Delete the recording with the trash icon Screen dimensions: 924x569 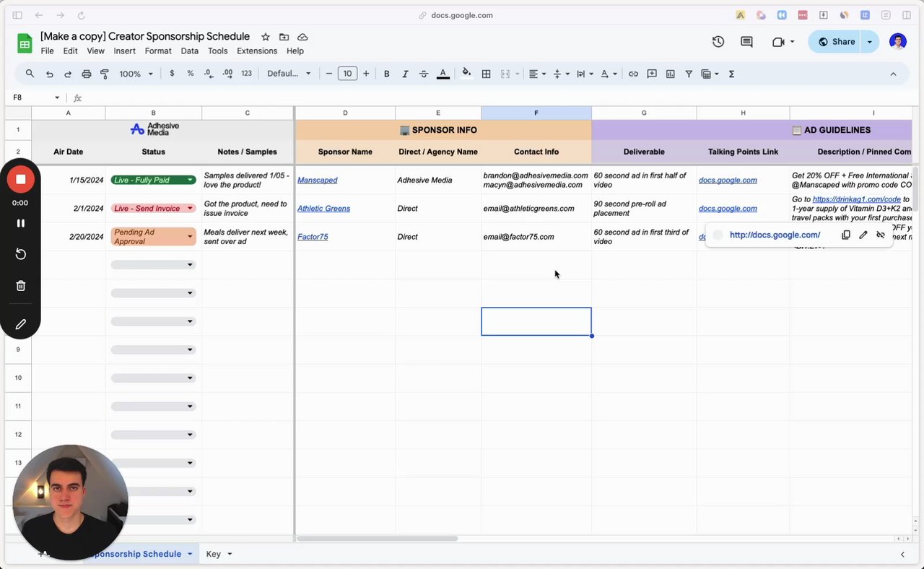click(x=21, y=286)
